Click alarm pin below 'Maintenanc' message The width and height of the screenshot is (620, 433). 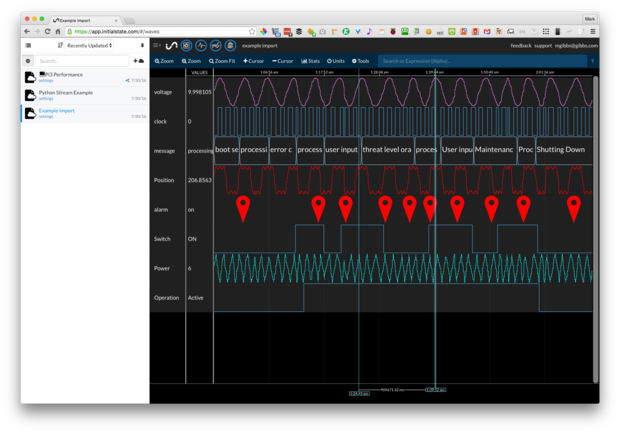point(491,208)
